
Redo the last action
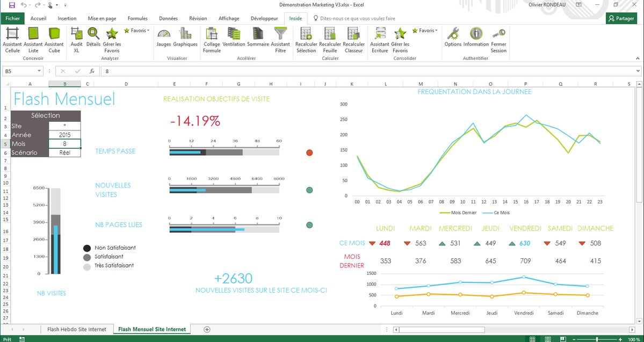coord(37,5)
